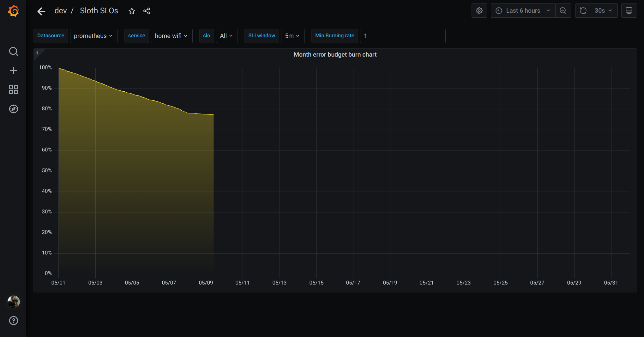This screenshot has width=644, height=337.
Task: Open the dev folder link
Action: [x=61, y=11]
